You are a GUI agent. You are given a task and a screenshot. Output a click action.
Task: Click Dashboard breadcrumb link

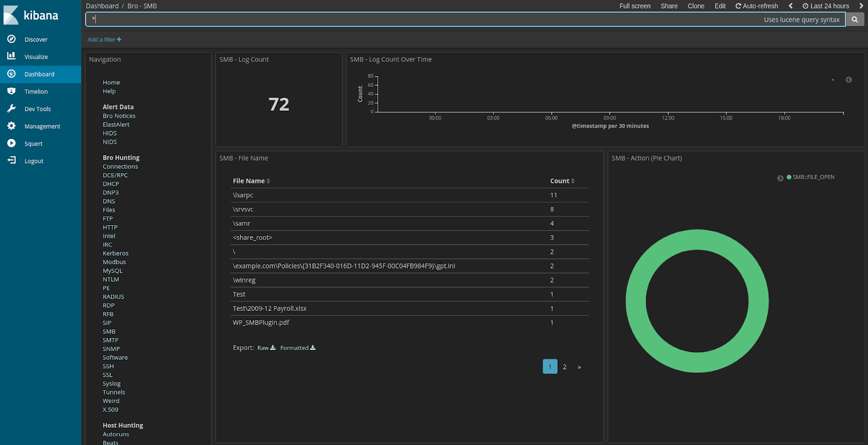coord(102,6)
